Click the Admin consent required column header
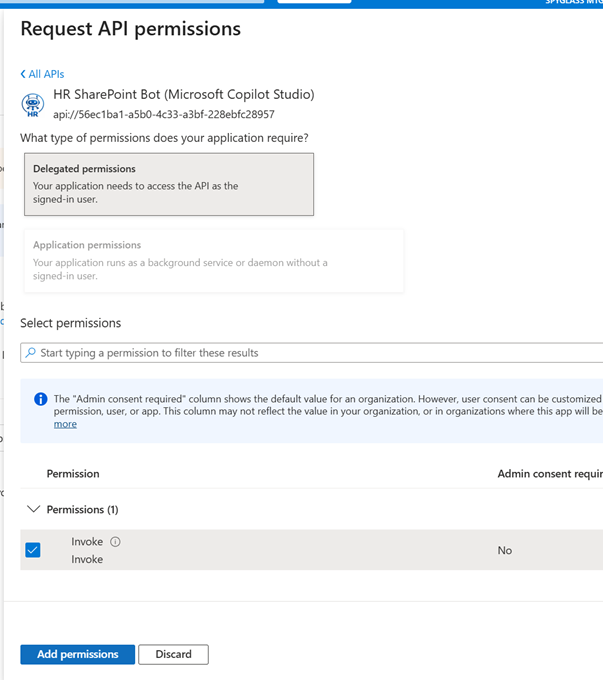 point(548,473)
